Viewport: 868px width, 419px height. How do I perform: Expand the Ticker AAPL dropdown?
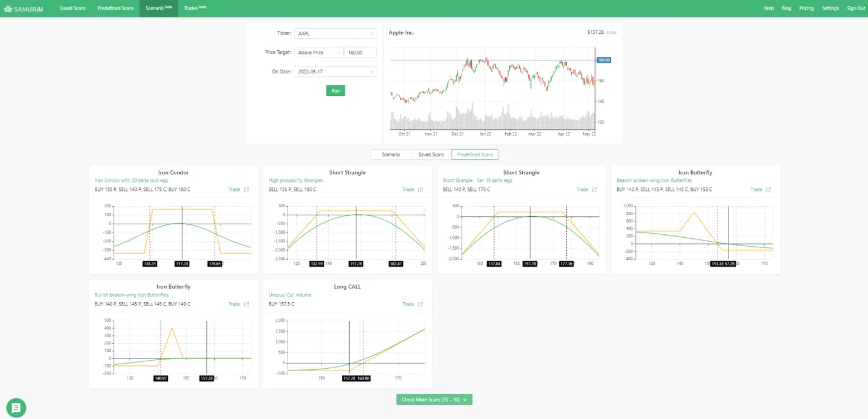click(x=336, y=33)
